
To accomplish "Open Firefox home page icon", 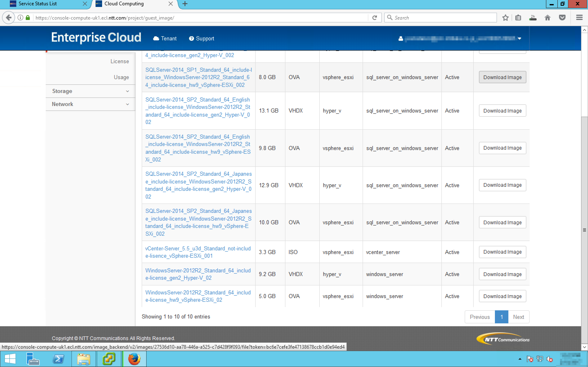I will (x=547, y=18).
